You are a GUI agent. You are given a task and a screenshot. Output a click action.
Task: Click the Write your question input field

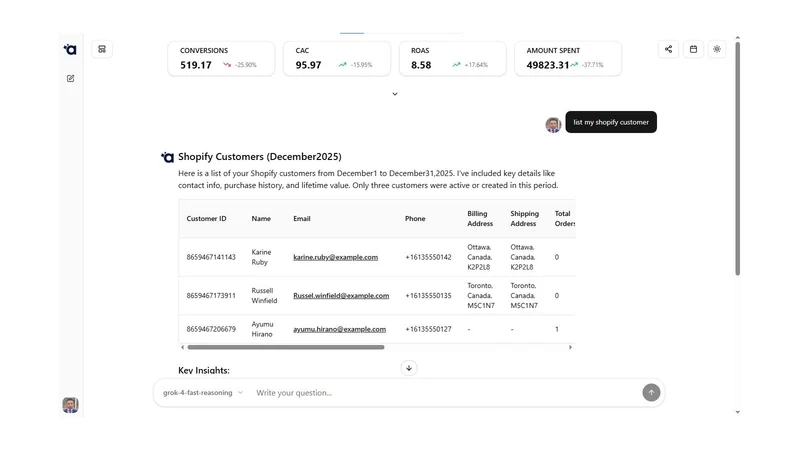(444, 393)
